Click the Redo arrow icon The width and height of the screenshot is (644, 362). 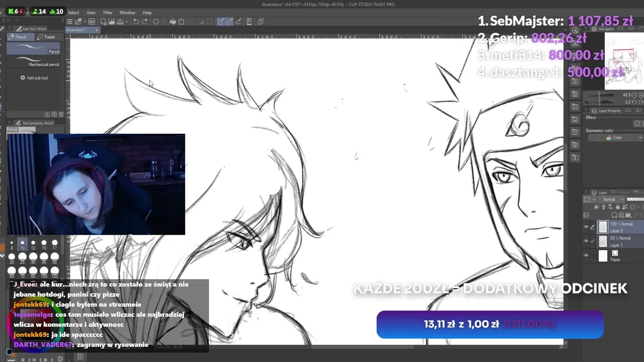tap(144, 22)
